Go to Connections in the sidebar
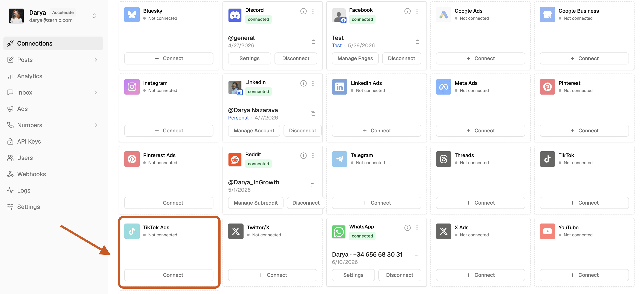This screenshot has height=294, width=644. tap(53, 43)
